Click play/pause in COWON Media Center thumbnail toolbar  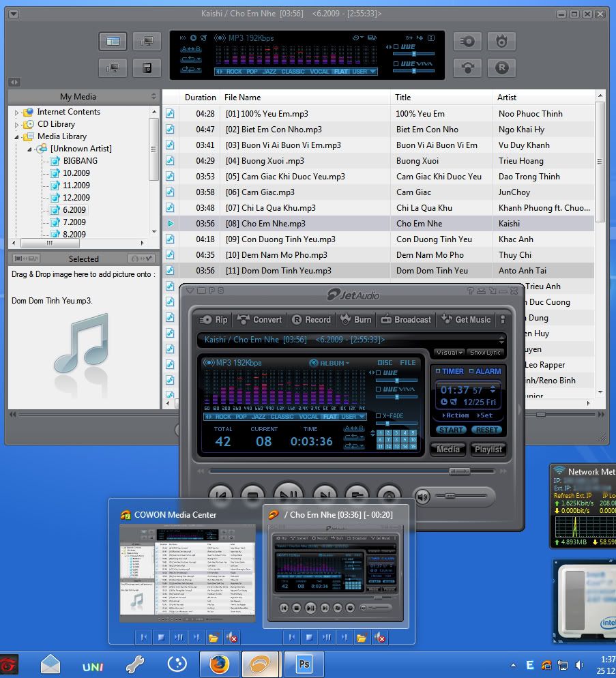179,637
